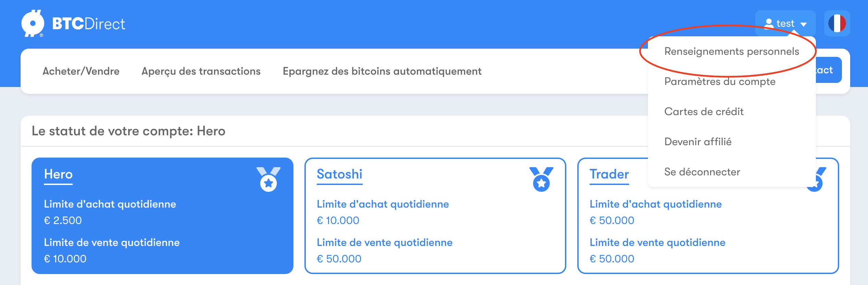Click the BTCDirect wordmark text
The height and width of the screenshot is (285, 868).
88,24
